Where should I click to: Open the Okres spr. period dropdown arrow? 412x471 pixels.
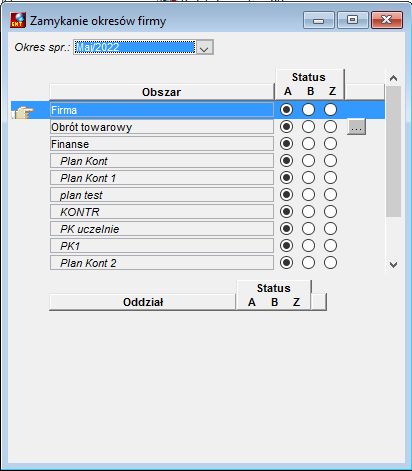[204, 47]
